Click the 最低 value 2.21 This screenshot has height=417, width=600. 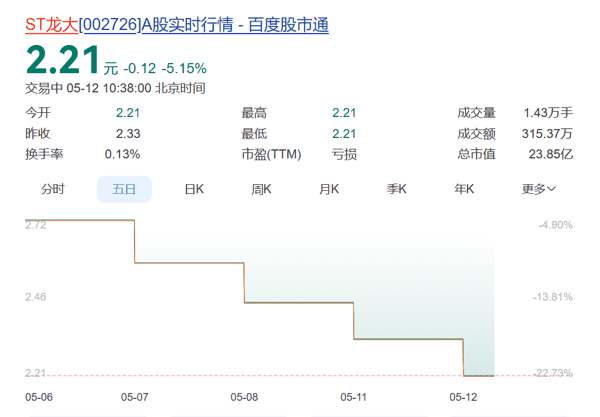click(344, 134)
